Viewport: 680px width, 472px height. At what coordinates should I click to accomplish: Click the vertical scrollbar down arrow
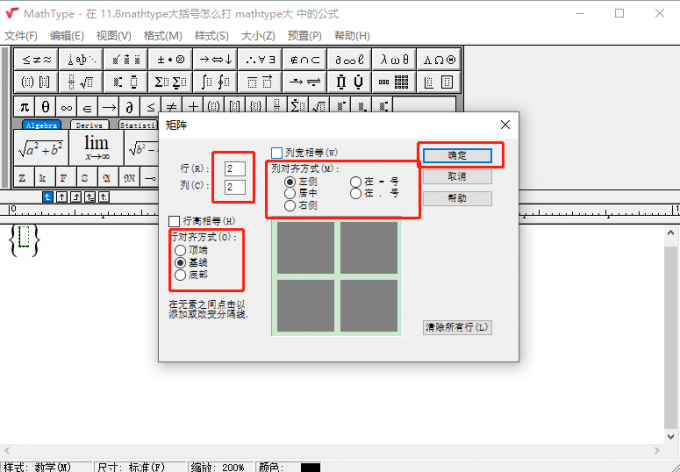click(670, 436)
